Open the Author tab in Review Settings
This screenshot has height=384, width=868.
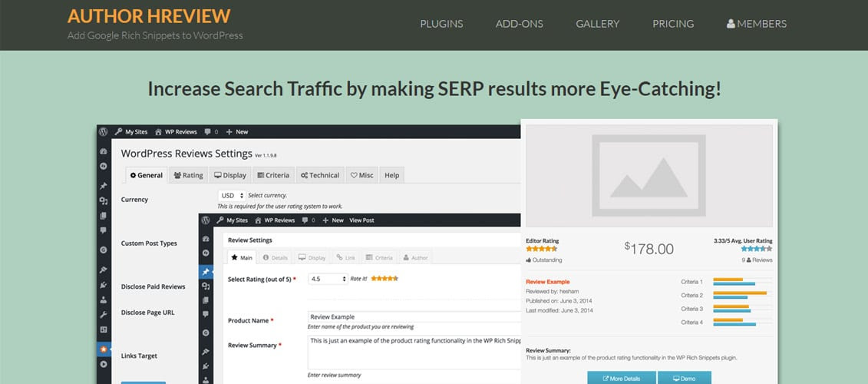tap(415, 257)
